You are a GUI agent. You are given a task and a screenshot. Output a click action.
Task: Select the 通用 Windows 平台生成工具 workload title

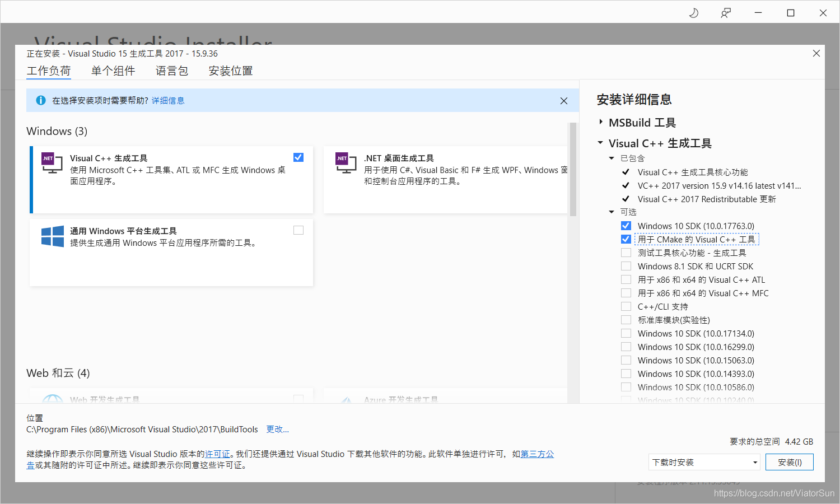123,231
